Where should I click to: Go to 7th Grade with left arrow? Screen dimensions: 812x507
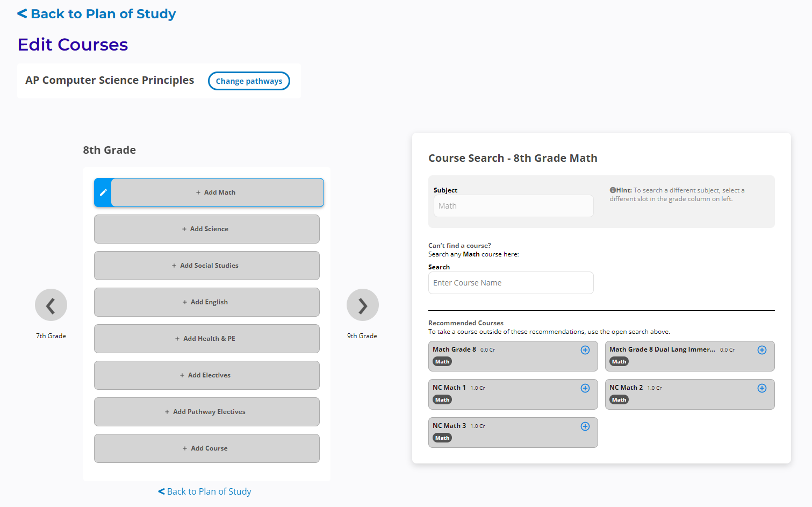point(51,305)
